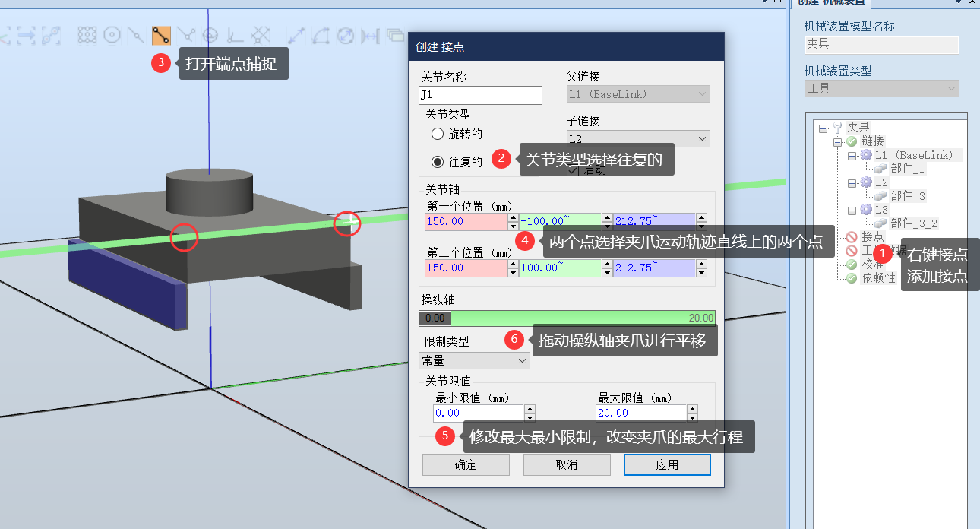Activate the measure angle tool
The image size is (980, 529).
point(321,34)
